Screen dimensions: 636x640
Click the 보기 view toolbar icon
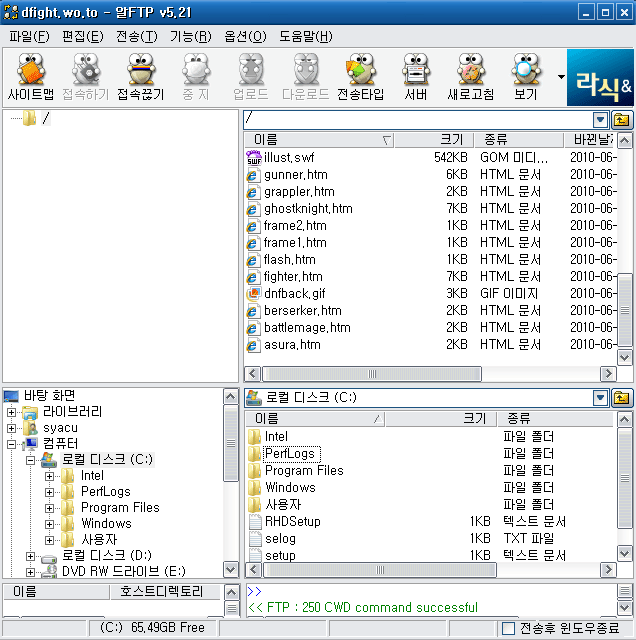(525, 77)
